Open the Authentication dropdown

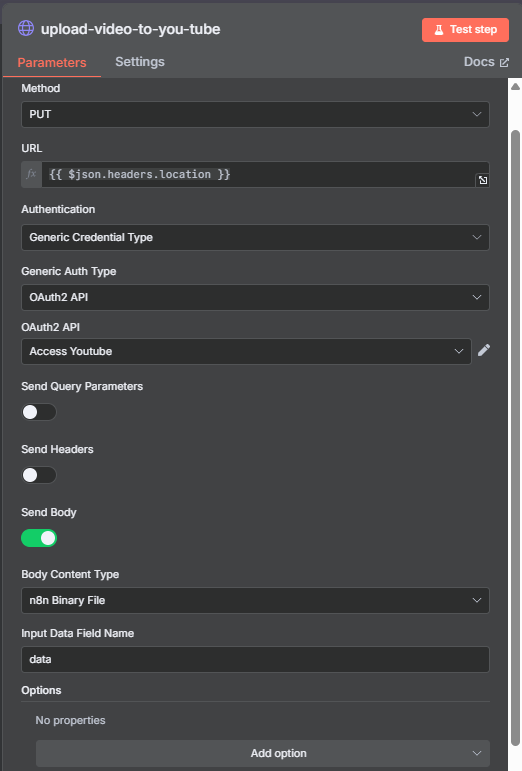255,237
